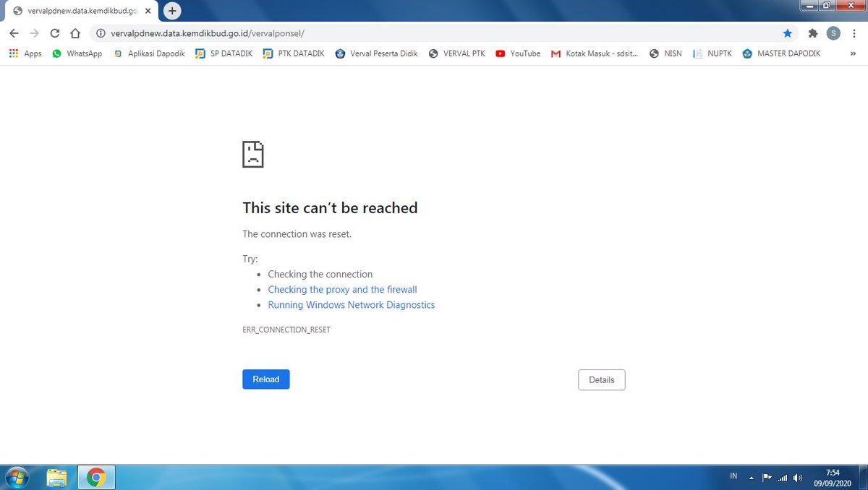Click 'The connection was reset.' text
This screenshot has height=490, width=868.
[297, 234]
